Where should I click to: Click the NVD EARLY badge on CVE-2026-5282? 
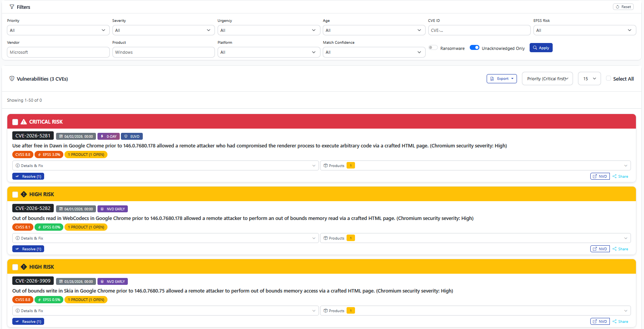113,209
